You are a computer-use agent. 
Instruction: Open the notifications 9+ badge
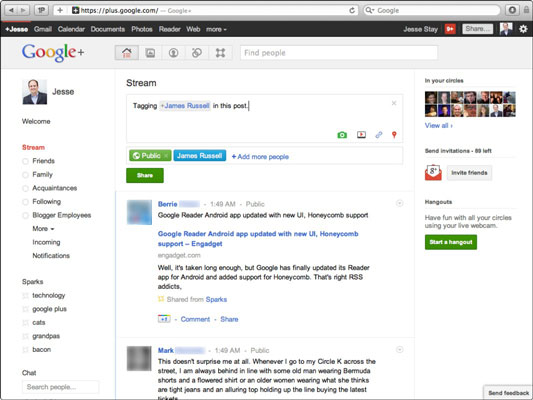click(x=450, y=29)
